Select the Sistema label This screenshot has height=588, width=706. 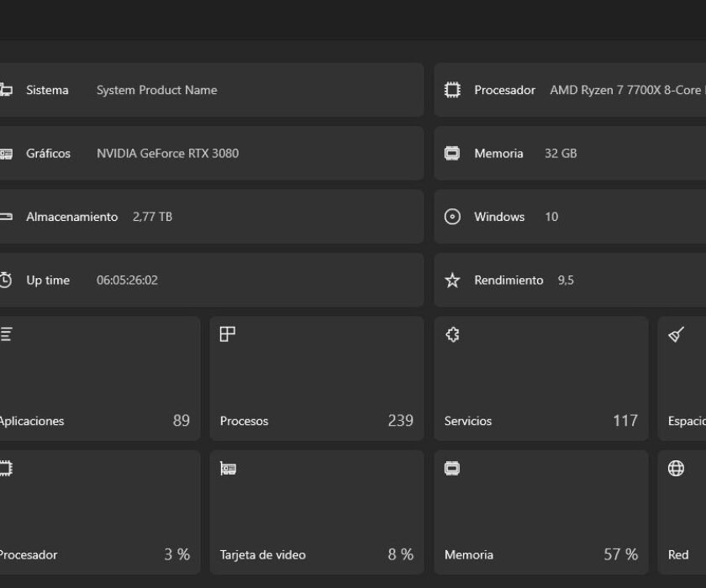point(47,90)
